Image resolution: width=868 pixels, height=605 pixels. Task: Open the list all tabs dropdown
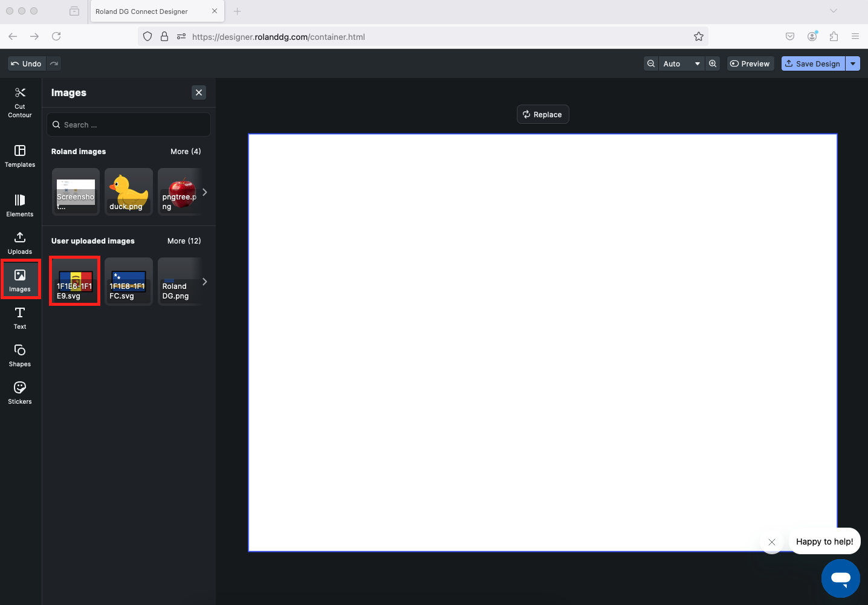click(x=834, y=11)
